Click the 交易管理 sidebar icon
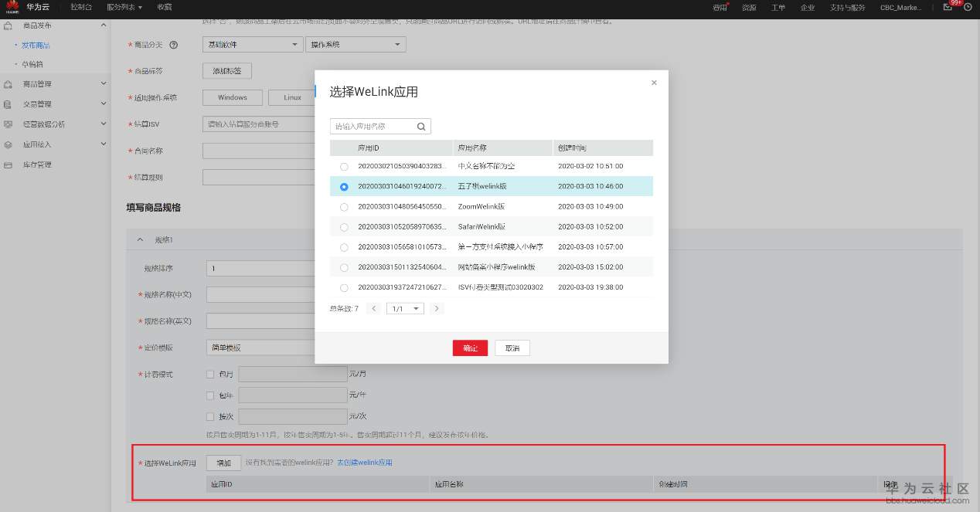 (8, 104)
